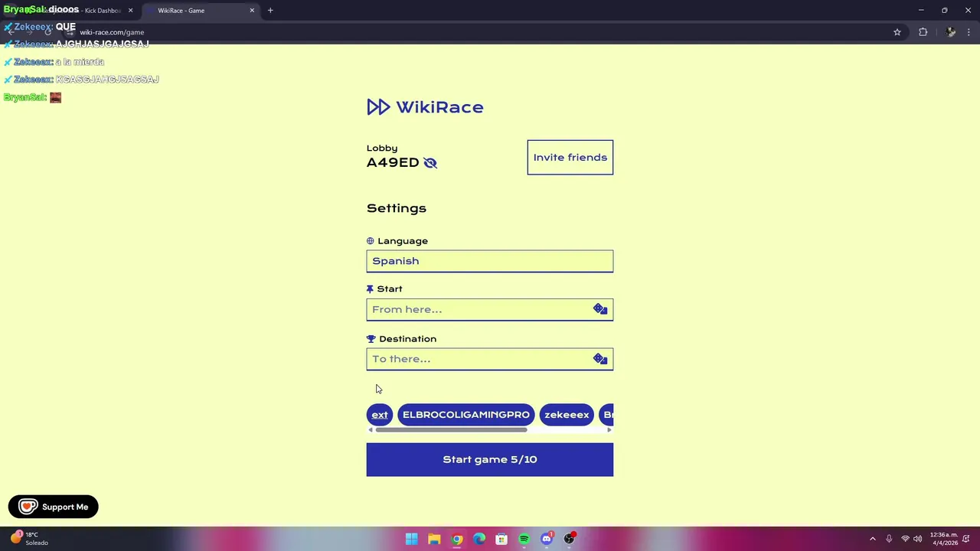Viewport: 980px width, 551px height.
Task: Select the zekeeex player chip
Action: [567, 415]
